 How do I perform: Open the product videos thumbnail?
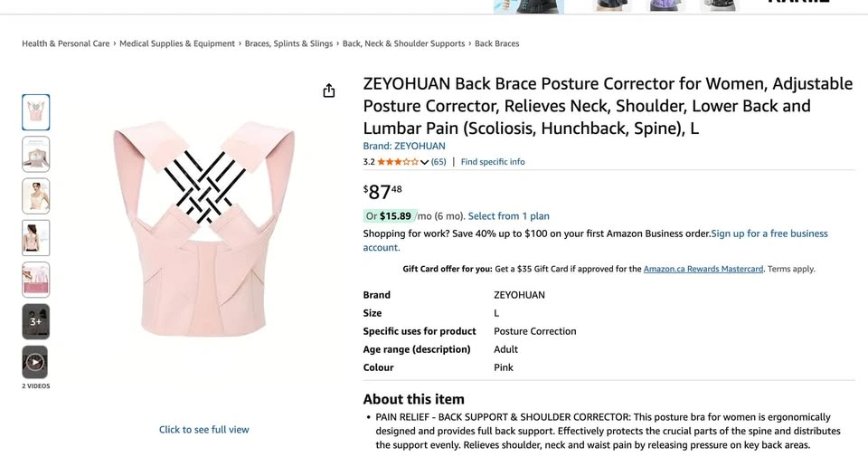coord(35,363)
